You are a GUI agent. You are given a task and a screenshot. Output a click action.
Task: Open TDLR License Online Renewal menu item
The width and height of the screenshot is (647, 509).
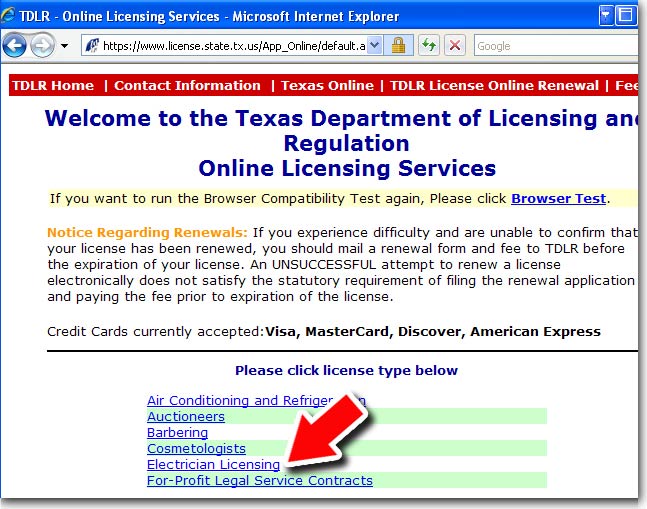(x=494, y=85)
